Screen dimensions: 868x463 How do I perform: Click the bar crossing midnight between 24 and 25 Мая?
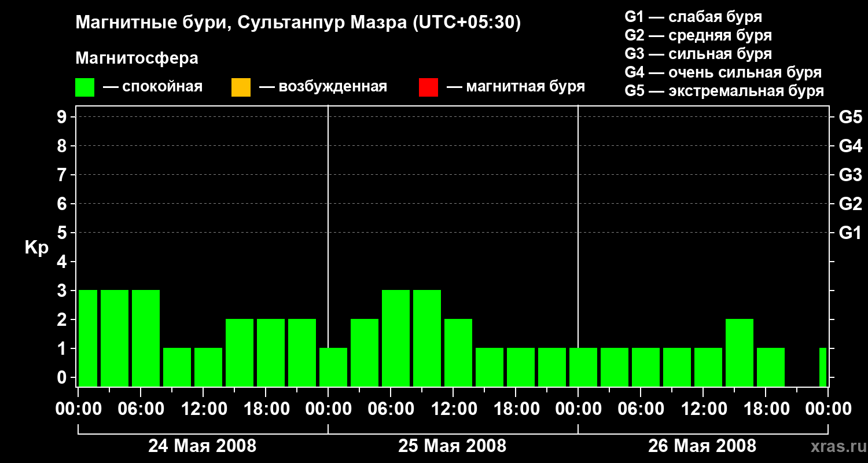point(333,367)
